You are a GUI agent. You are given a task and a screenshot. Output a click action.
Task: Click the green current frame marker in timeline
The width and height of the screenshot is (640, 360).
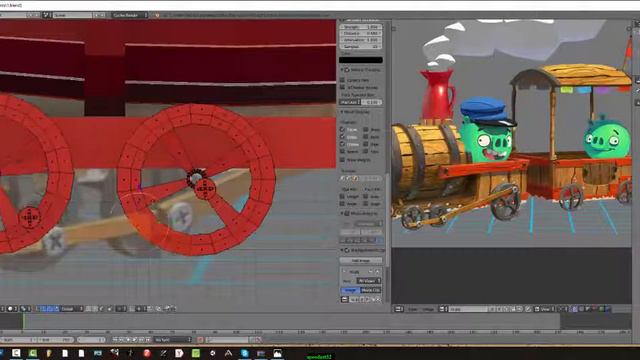coord(24,321)
